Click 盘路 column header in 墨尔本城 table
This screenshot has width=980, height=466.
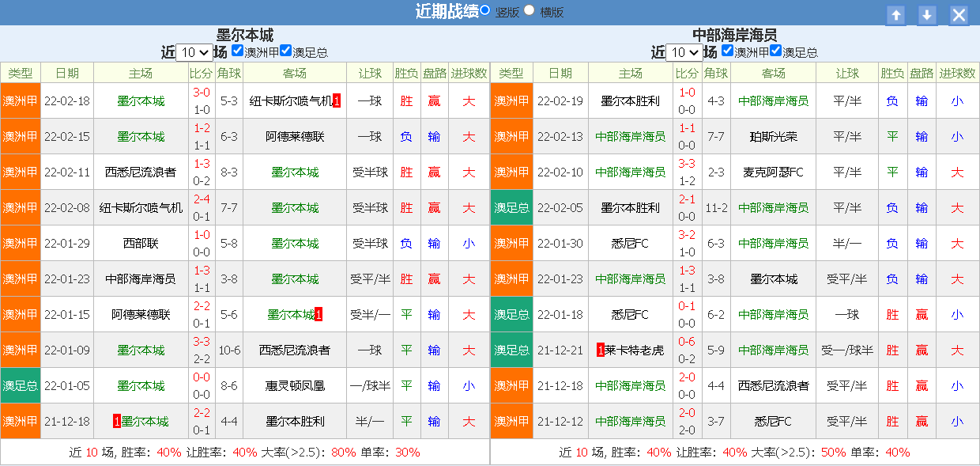(x=434, y=73)
